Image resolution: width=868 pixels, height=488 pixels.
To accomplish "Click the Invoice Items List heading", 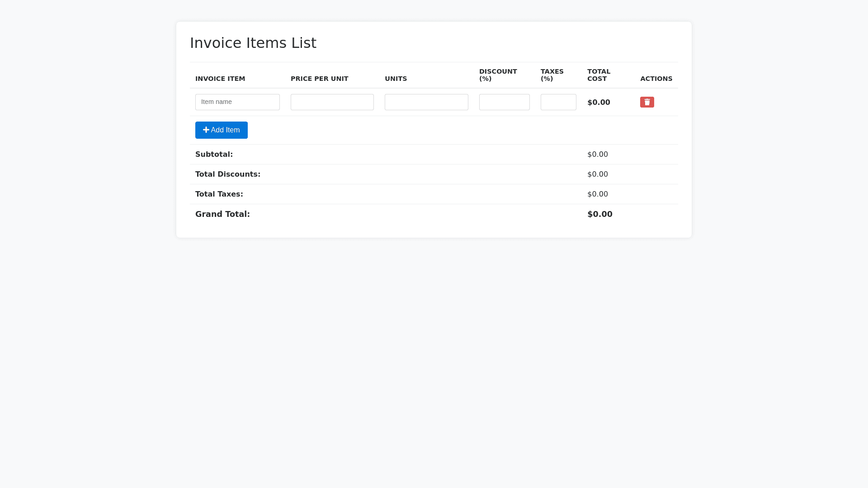I will [253, 43].
